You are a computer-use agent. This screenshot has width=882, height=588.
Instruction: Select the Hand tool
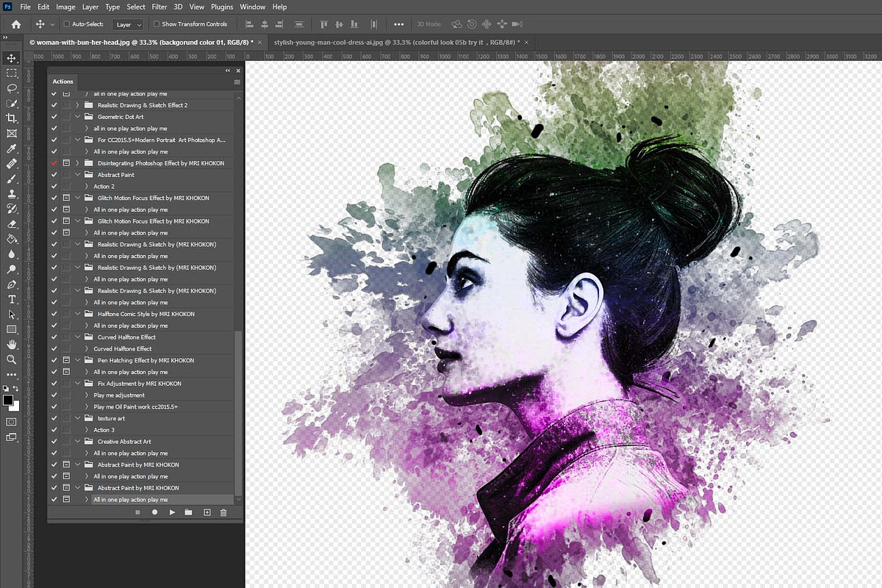click(12, 345)
